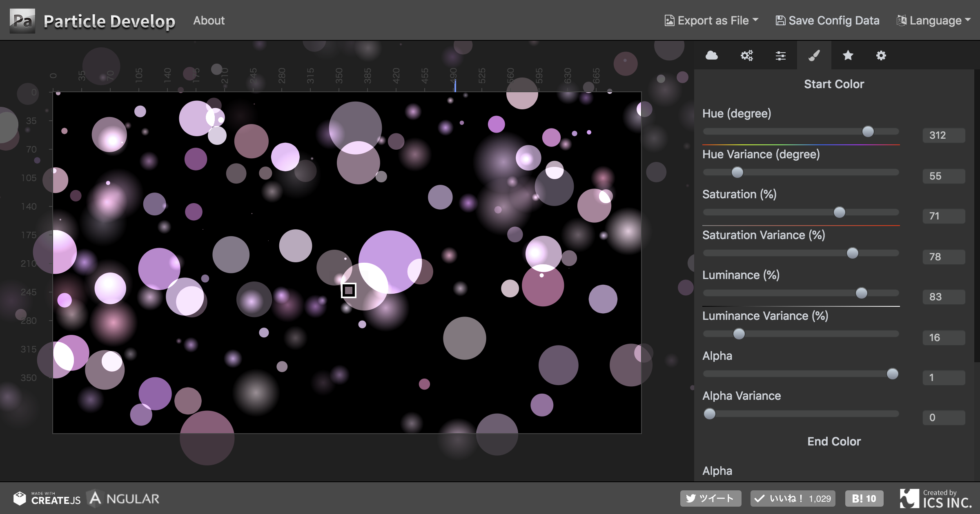Switch to the sliders settings tab

[780, 55]
